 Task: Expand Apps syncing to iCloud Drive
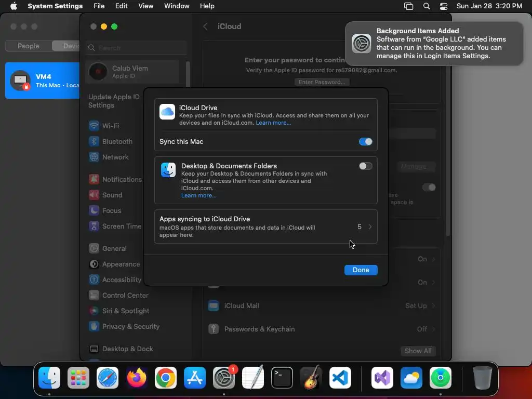click(265, 227)
